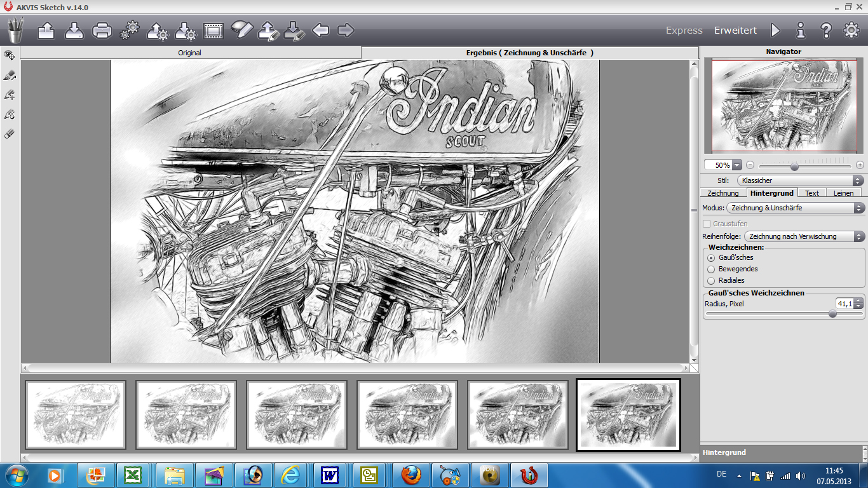Select the third timeline thumbnail
This screenshot has height=488, width=868.
pyautogui.click(x=297, y=415)
